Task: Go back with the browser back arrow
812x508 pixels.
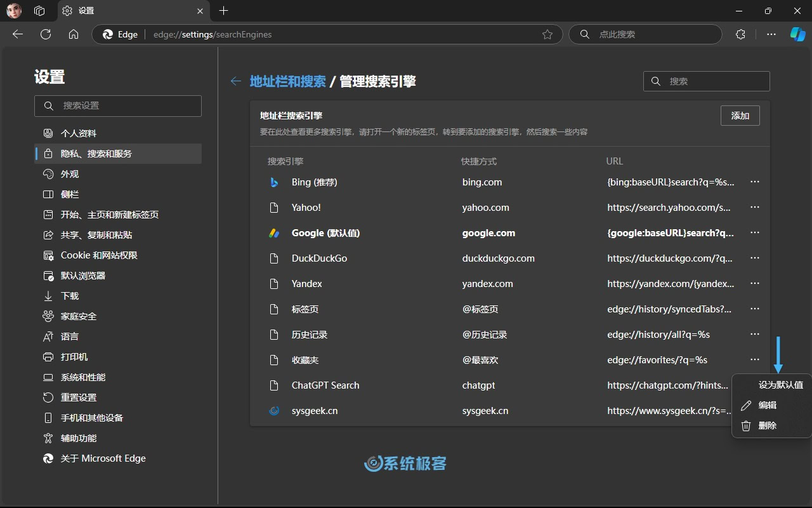Action: (x=18, y=34)
